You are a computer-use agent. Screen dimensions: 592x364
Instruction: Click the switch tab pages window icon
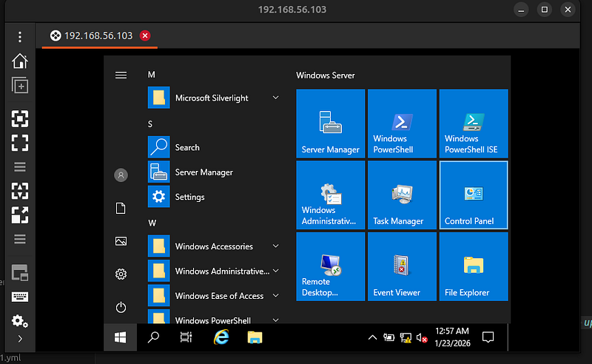pos(20,272)
